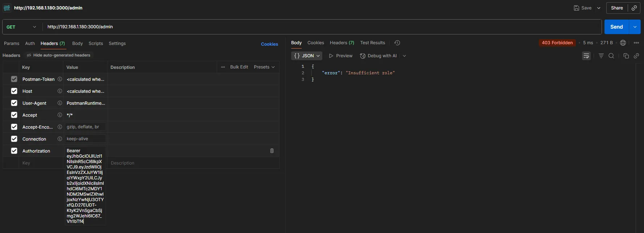Open the Cookies link
The image size is (644, 233).
269,44
